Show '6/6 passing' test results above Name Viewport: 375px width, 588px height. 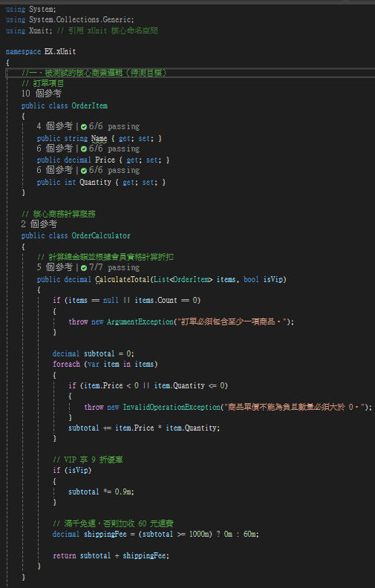click(x=114, y=126)
